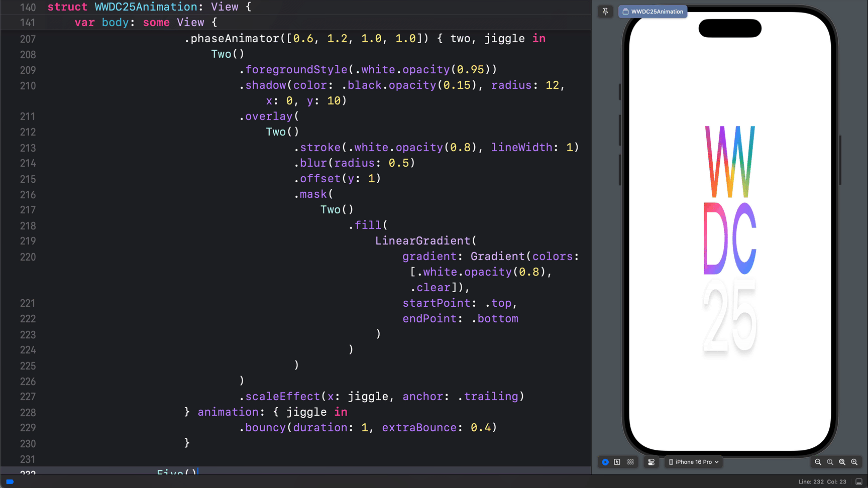Click the '25' digits in preview
Viewport: 868px width, 488px height.
(x=730, y=316)
